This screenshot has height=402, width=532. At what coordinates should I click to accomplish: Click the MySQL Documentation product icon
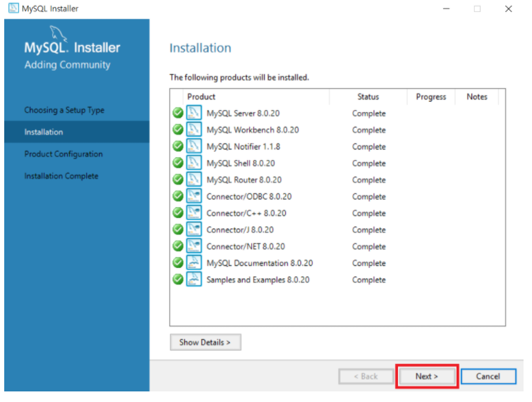click(194, 262)
